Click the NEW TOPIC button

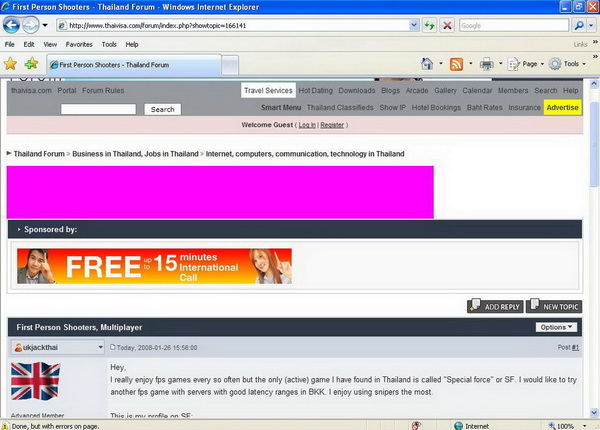coord(554,306)
